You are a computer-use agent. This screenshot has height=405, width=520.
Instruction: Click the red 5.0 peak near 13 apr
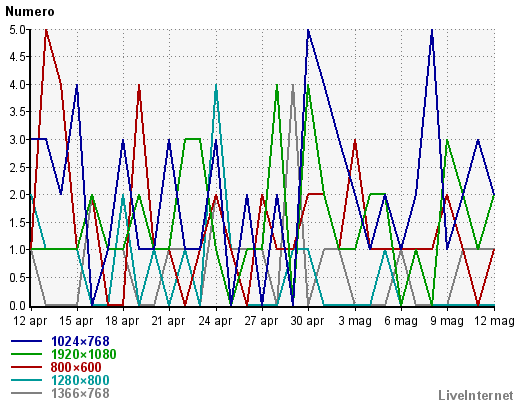46,31
